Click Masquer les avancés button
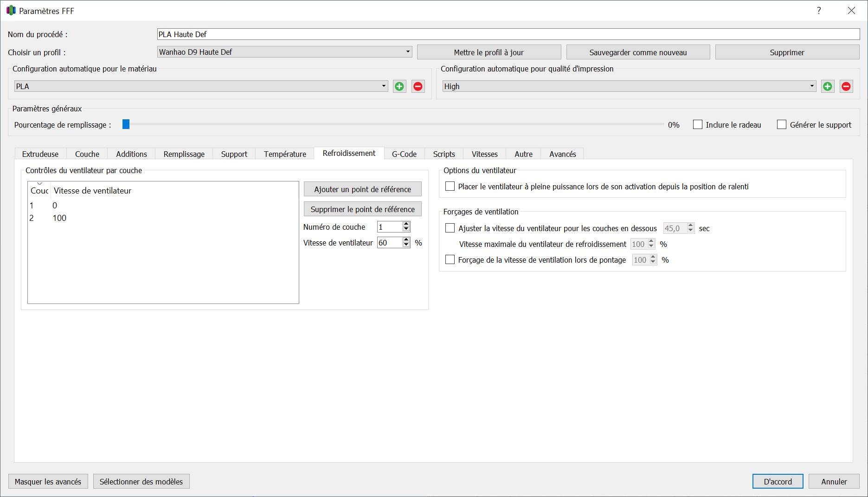This screenshot has height=497, width=868. (x=48, y=482)
